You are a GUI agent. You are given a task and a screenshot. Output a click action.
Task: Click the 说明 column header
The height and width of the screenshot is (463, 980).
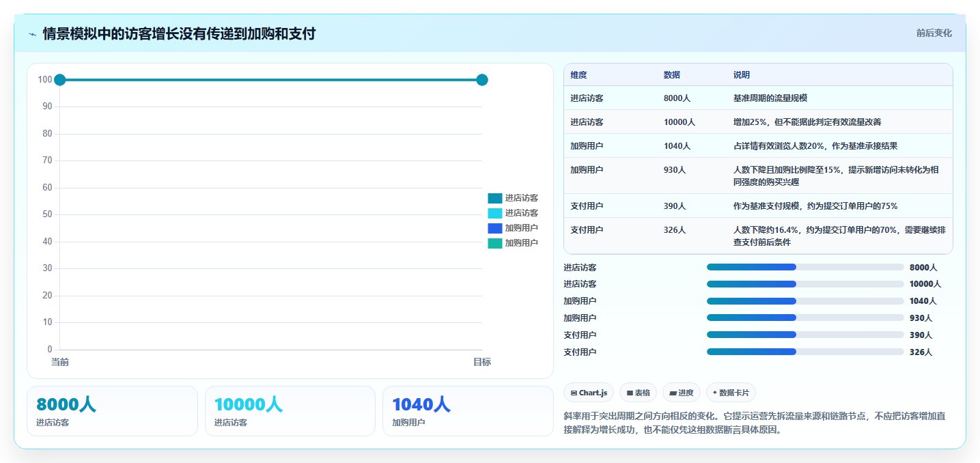tap(741, 75)
